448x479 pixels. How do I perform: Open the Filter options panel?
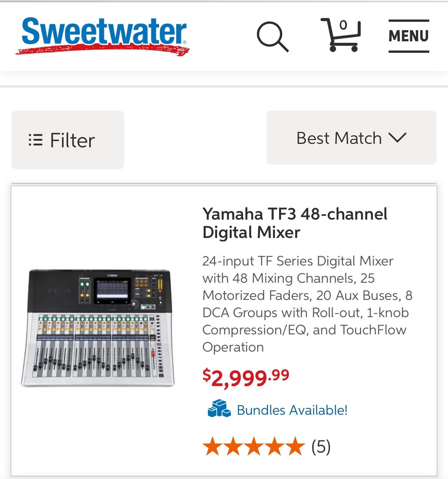(x=67, y=140)
